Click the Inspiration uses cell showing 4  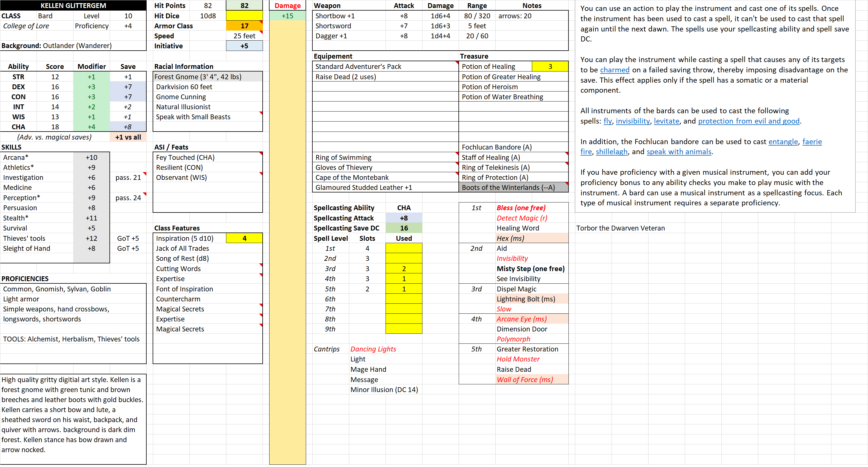(x=244, y=239)
